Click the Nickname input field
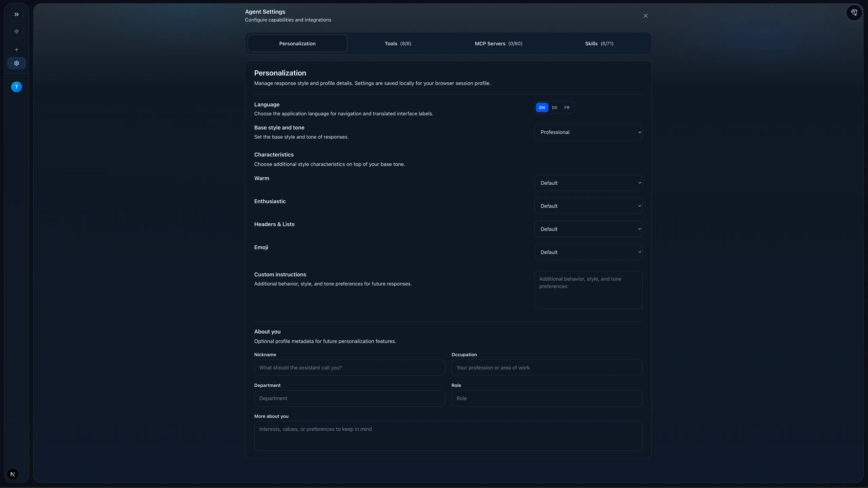 [349, 368]
